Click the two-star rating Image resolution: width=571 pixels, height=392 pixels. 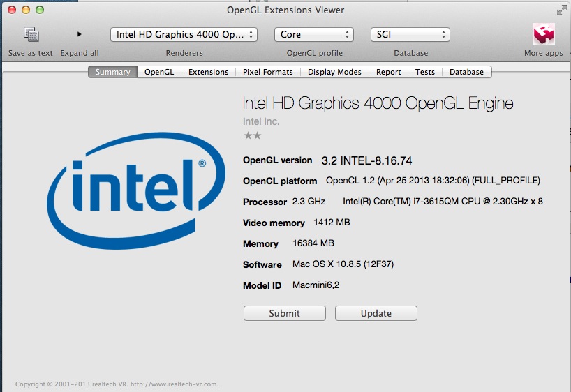click(x=253, y=136)
